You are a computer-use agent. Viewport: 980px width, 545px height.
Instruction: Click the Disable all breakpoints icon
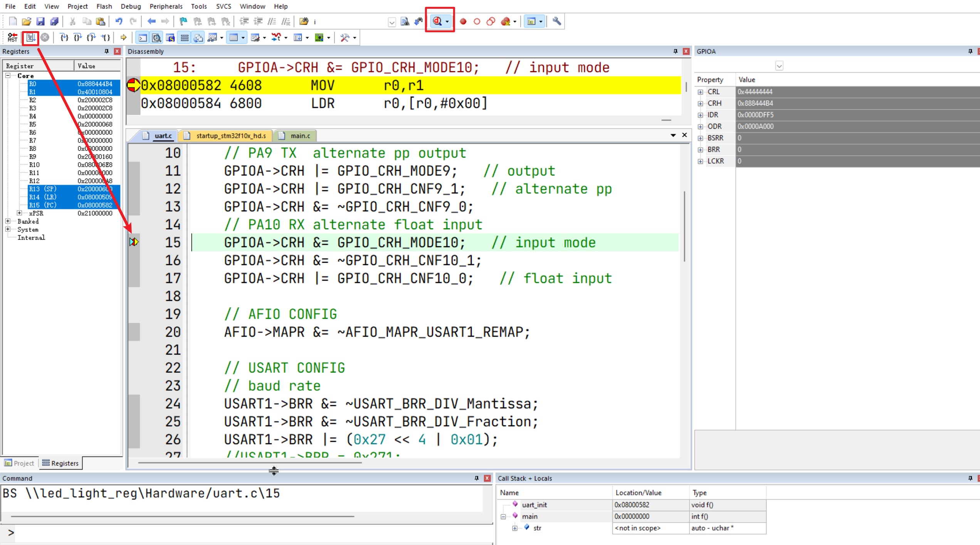pyautogui.click(x=491, y=22)
